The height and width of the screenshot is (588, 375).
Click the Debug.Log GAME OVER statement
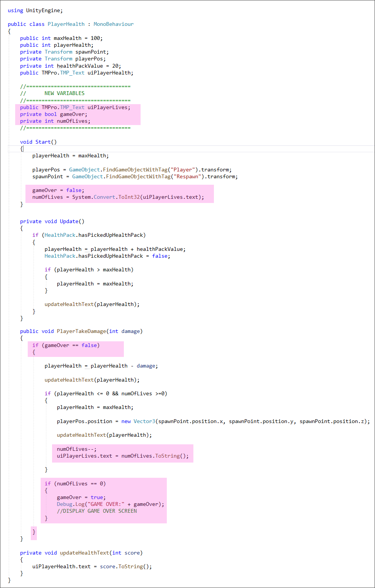coord(110,504)
